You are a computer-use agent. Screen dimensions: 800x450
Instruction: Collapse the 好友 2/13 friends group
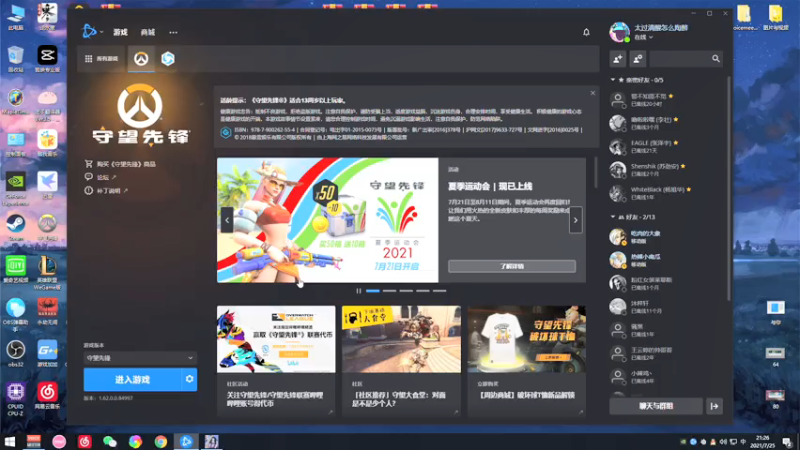click(x=613, y=217)
